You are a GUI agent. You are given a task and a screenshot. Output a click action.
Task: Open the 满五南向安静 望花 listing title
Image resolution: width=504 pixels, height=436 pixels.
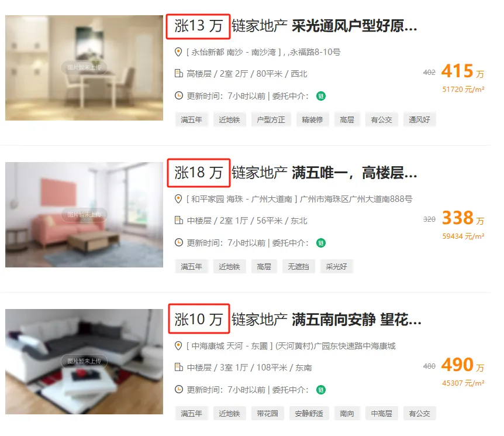(357, 320)
